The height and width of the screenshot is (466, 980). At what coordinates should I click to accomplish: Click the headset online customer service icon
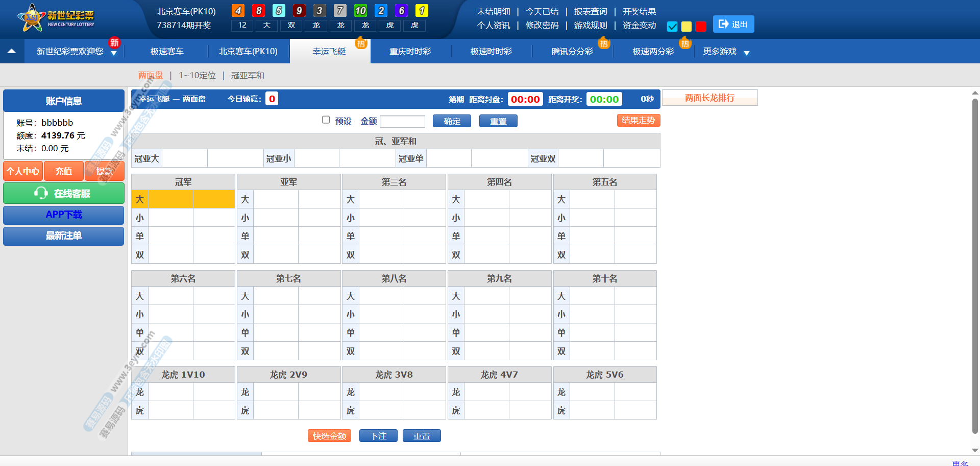(41, 193)
